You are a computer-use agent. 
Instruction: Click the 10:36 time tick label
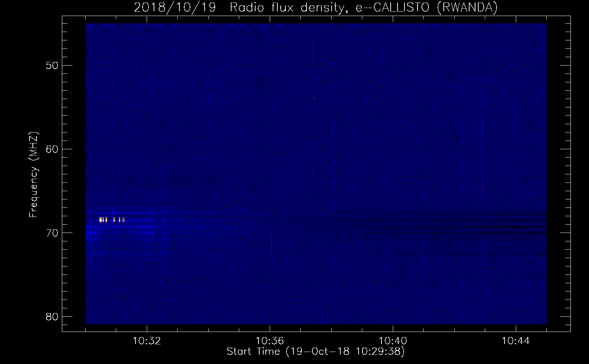[270, 341]
